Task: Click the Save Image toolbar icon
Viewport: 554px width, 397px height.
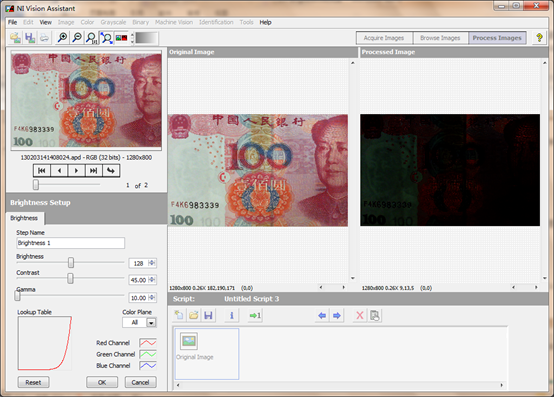Action: pyautogui.click(x=30, y=38)
